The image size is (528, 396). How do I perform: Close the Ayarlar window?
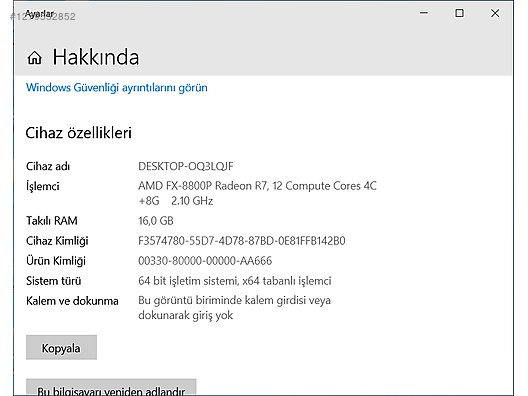click(495, 13)
